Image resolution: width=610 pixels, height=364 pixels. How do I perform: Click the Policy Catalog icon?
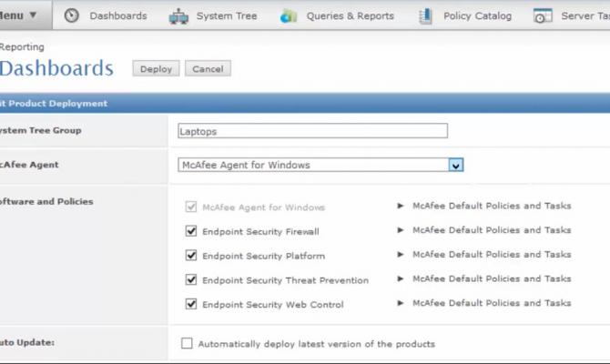point(425,15)
